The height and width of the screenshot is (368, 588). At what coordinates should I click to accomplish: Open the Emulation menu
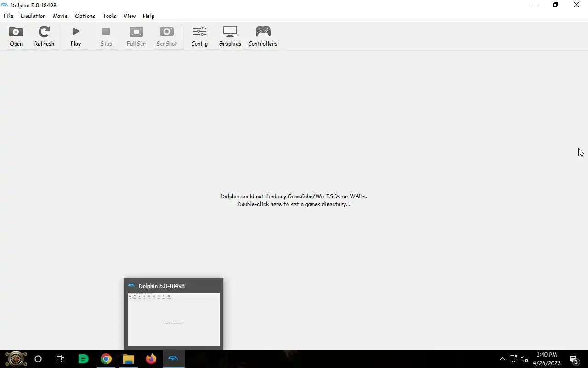[x=33, y=16]
